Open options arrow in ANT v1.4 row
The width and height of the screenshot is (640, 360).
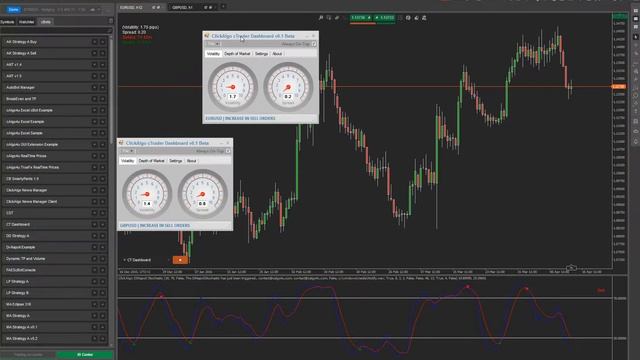click(x=102, y=65)
